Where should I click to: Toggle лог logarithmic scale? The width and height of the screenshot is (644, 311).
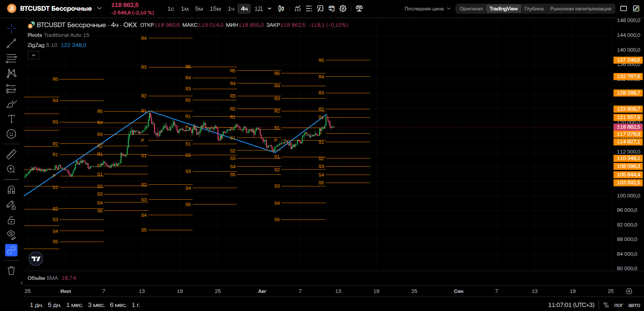619,305
